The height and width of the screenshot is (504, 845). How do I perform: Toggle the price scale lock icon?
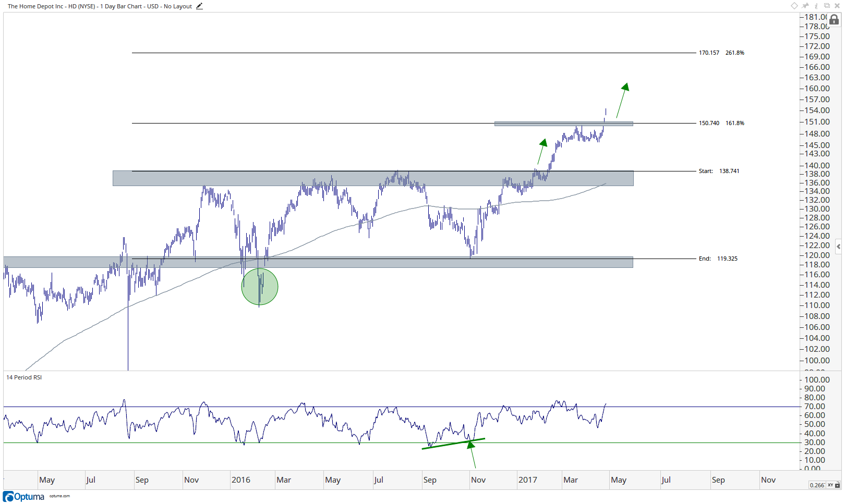coord(834,20)
